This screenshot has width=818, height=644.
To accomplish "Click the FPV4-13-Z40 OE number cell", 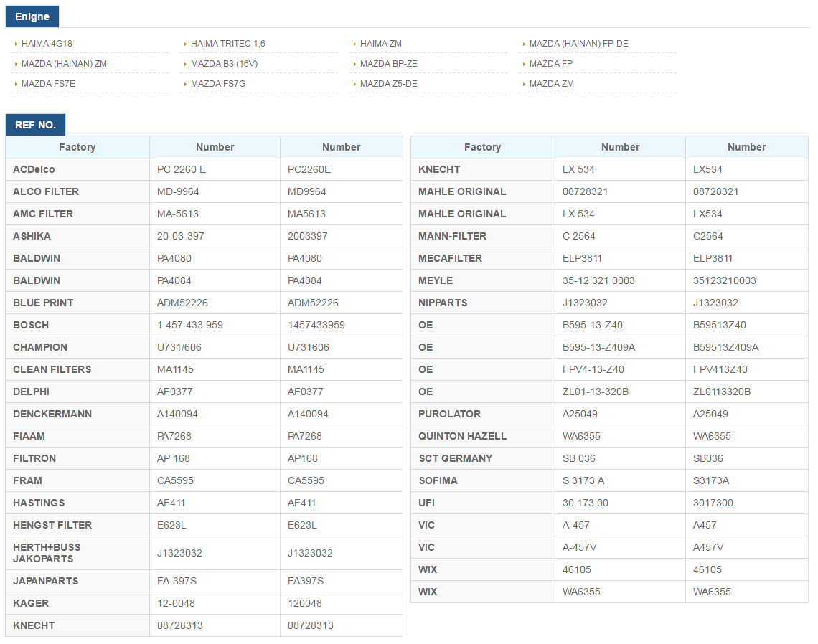I will point(620,370).
